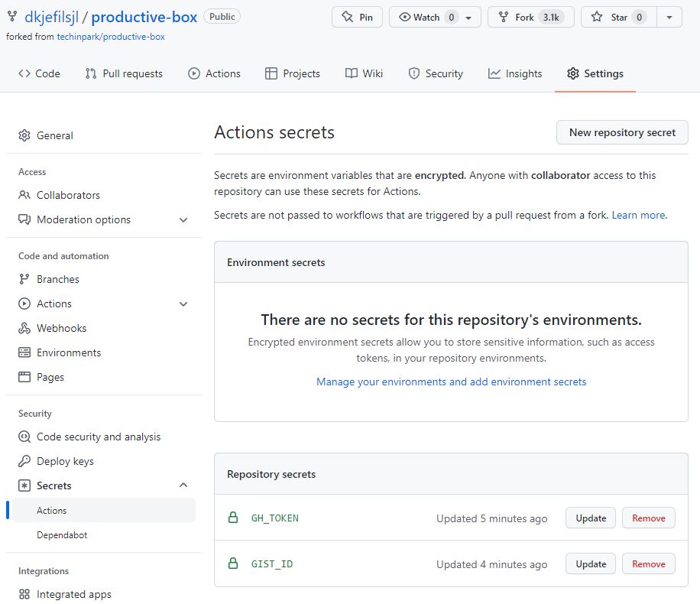Click the GIST_ID secret name
This screenshot has width=700, height=604.
(272, 564)
